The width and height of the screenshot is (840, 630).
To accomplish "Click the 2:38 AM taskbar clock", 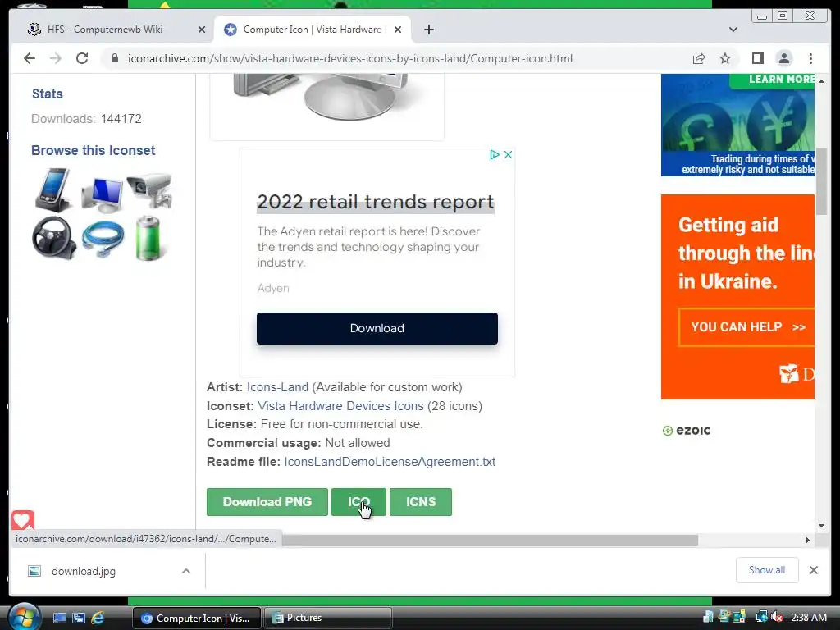I will pos(809,617).
